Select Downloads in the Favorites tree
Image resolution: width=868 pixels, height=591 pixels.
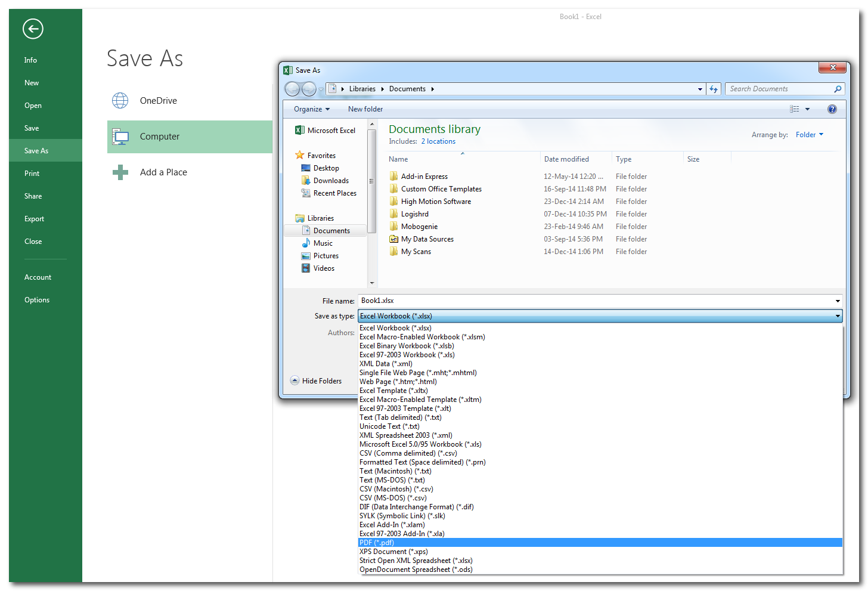coord(331,181)
